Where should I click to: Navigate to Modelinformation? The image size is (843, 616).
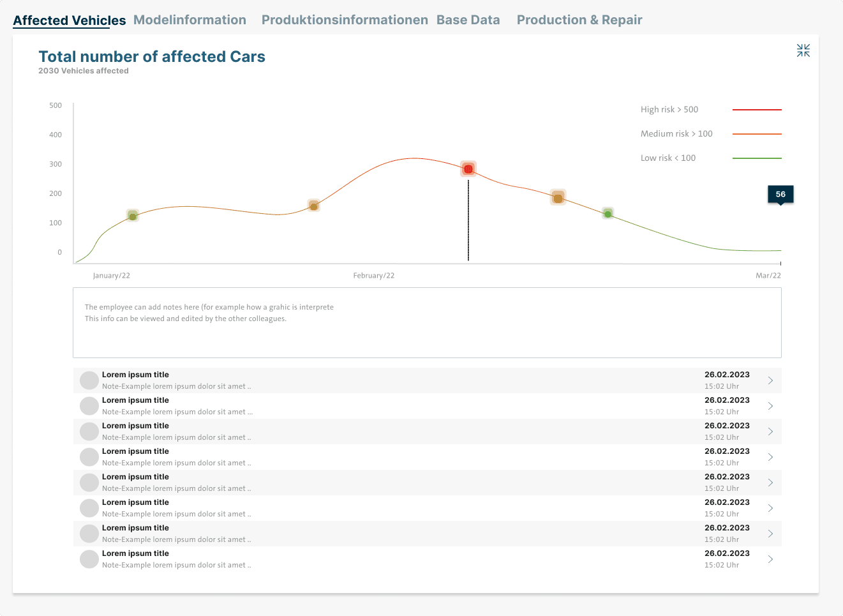[190, 19]
